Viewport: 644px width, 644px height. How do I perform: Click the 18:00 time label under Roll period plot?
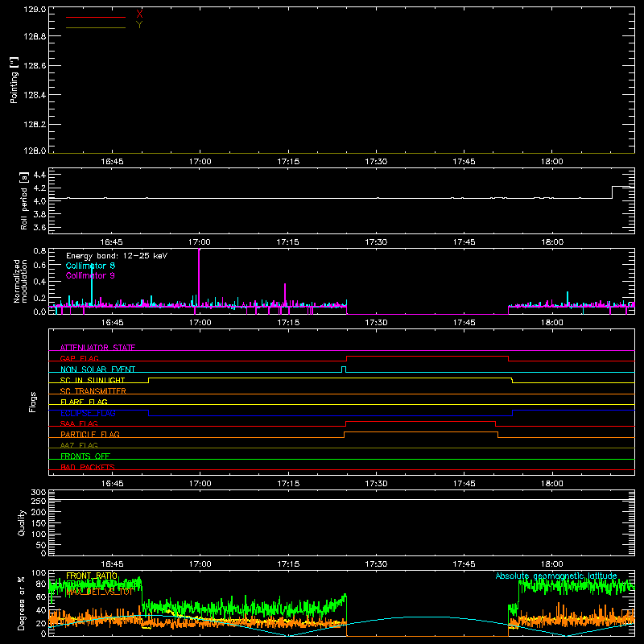tap(552, 242)
